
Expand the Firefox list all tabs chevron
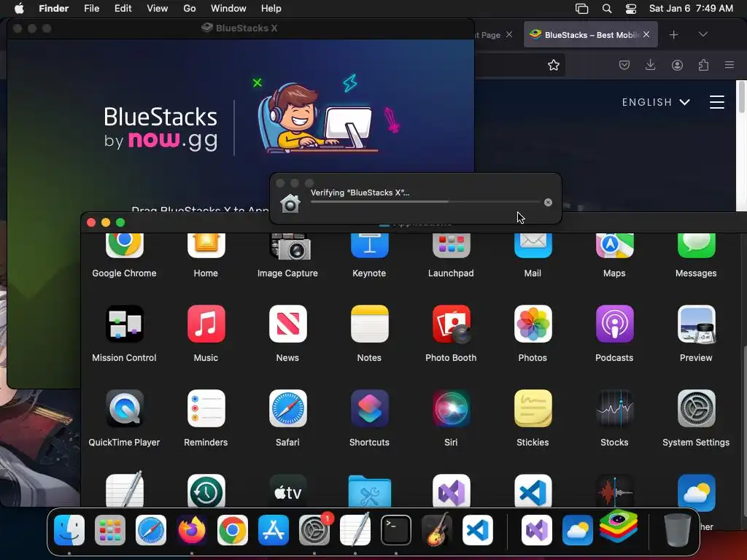pos(703,34)
